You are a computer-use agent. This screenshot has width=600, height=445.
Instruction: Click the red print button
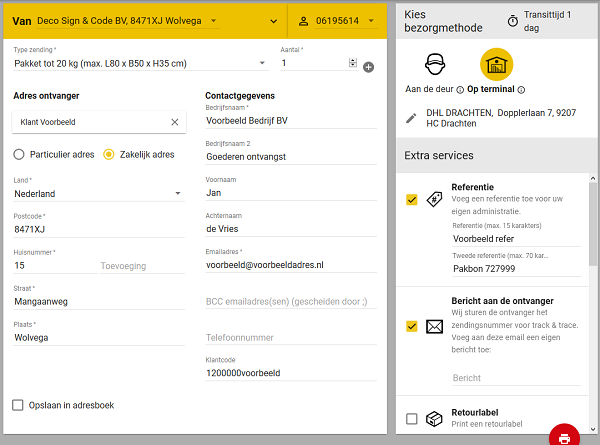(x=564, y=437)
